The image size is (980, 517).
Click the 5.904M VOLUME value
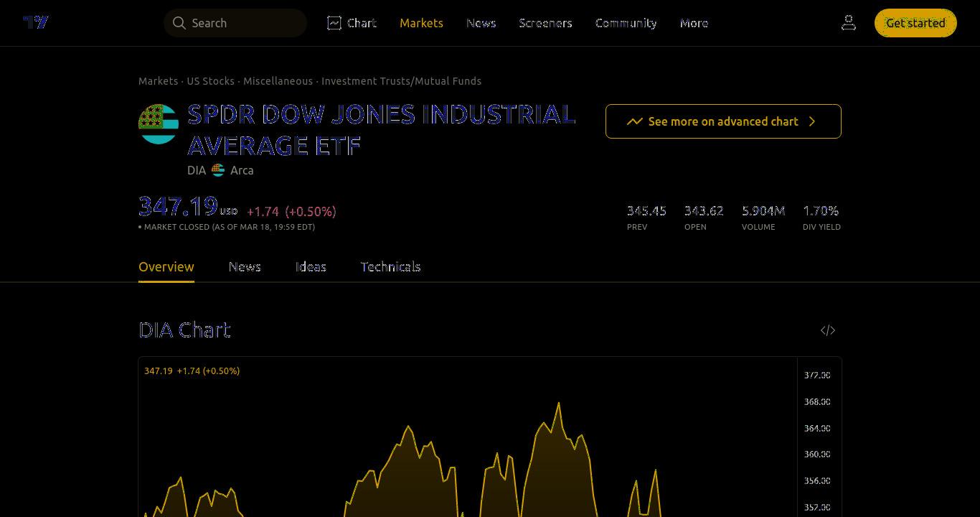[x=763, y=210]
